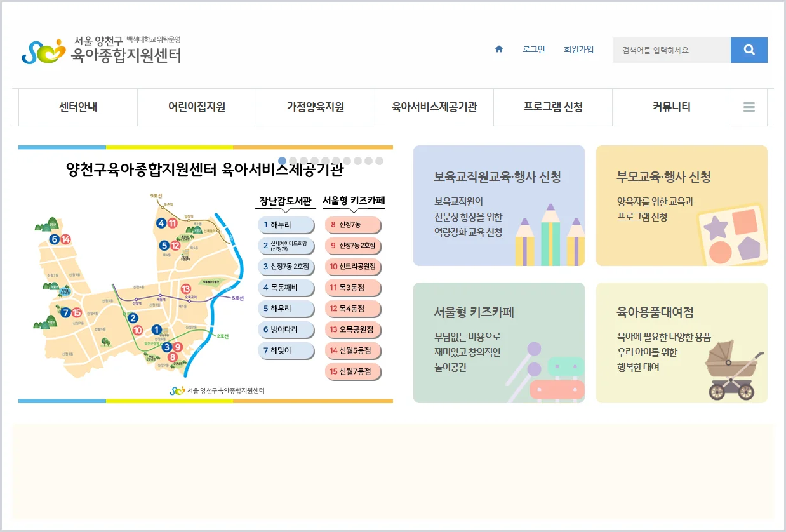Open the 센터안내 menu
Viewport: 786px width, 532px height.
pos(78,107)
